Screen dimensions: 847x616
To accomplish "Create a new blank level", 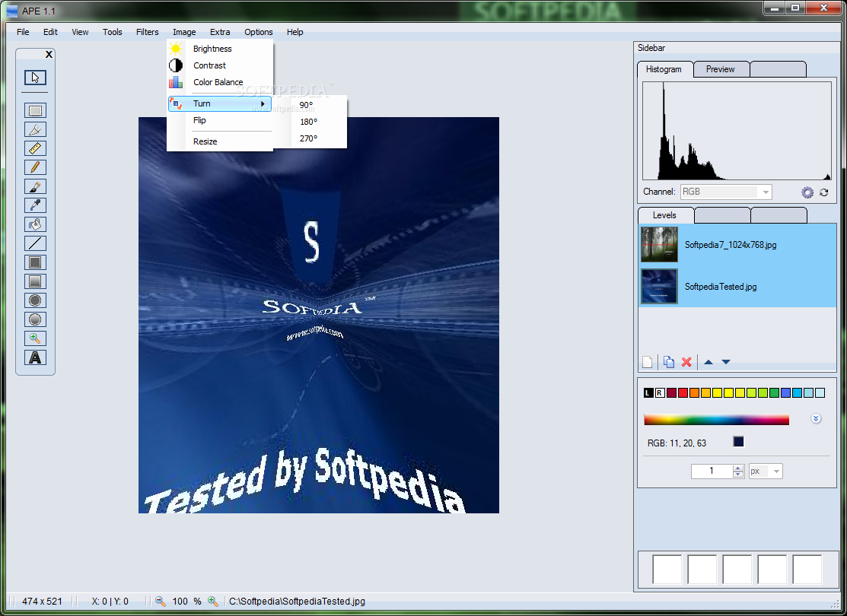I will point(647,362).
